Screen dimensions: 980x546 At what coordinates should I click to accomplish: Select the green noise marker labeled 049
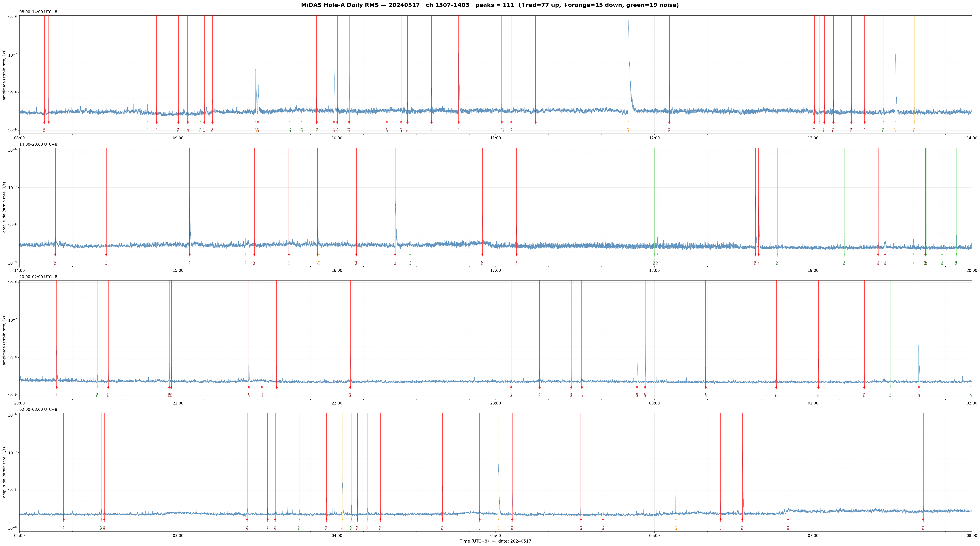click(410, 254)
